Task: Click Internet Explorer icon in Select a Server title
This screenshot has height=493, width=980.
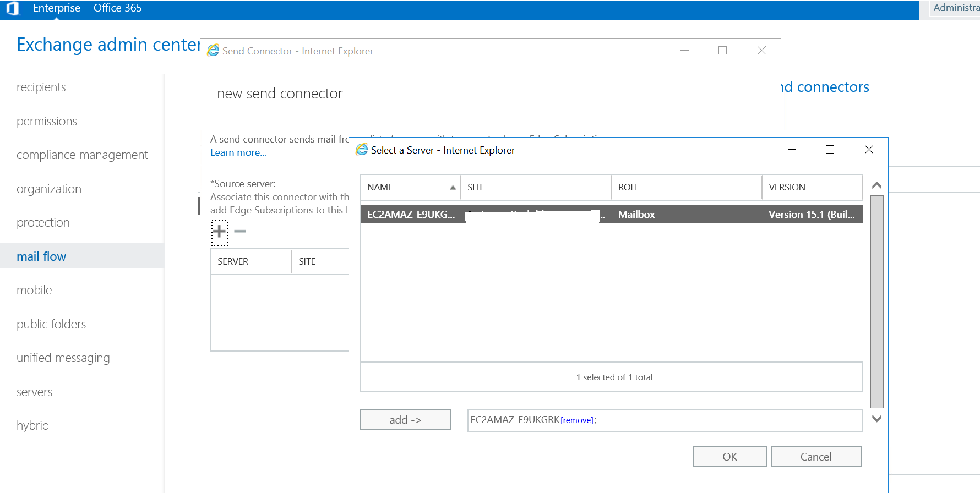Action: click(x=362, y=150)
